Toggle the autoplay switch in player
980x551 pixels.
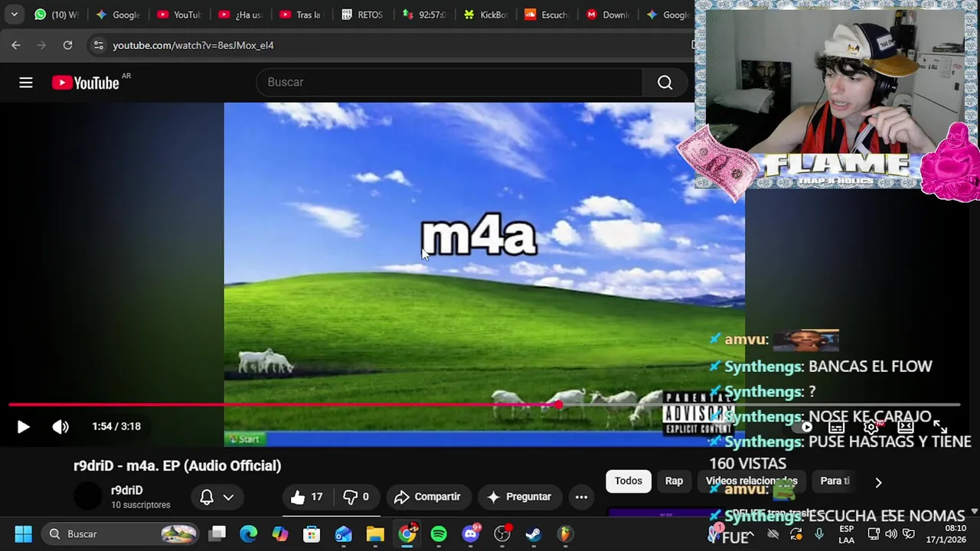click(804, 427)
